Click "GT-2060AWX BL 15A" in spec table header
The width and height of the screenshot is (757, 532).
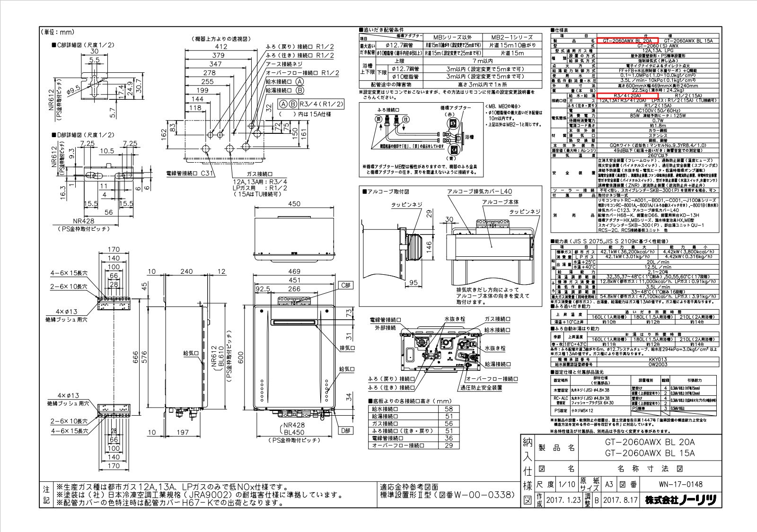point(688,41)
